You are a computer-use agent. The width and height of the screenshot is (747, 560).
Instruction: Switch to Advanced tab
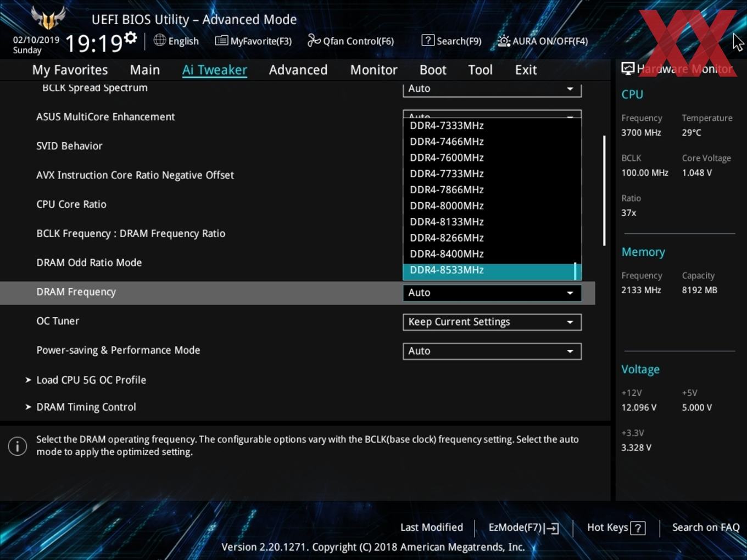click(x=298, y=70)
